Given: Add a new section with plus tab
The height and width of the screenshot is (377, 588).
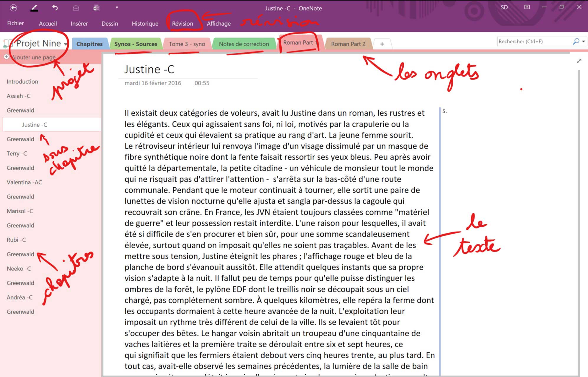Looking at the screenshot, I should [382, 44].
